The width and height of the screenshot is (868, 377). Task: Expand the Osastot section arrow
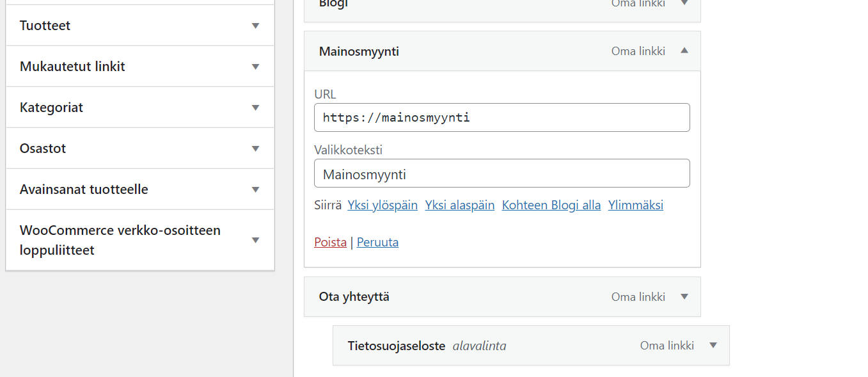256,148
